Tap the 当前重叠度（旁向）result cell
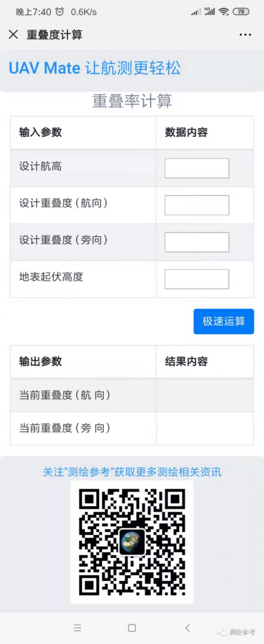This screenshot has width=264, height=644. click(x=205, y=428)
